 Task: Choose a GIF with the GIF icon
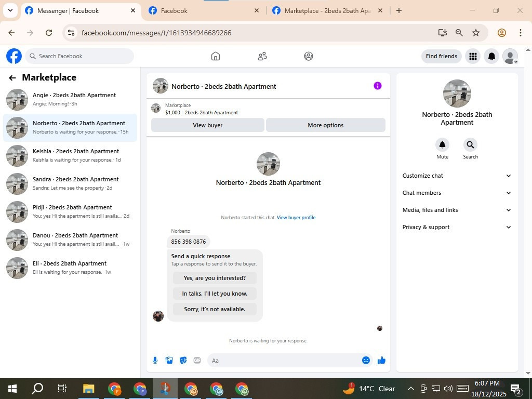click(197, 361)
